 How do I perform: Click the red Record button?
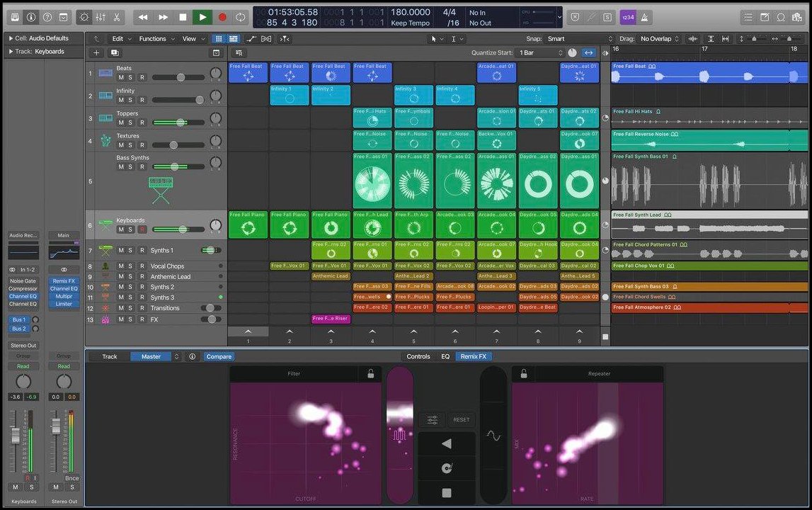pyautogui.click(x=222, y=16)
